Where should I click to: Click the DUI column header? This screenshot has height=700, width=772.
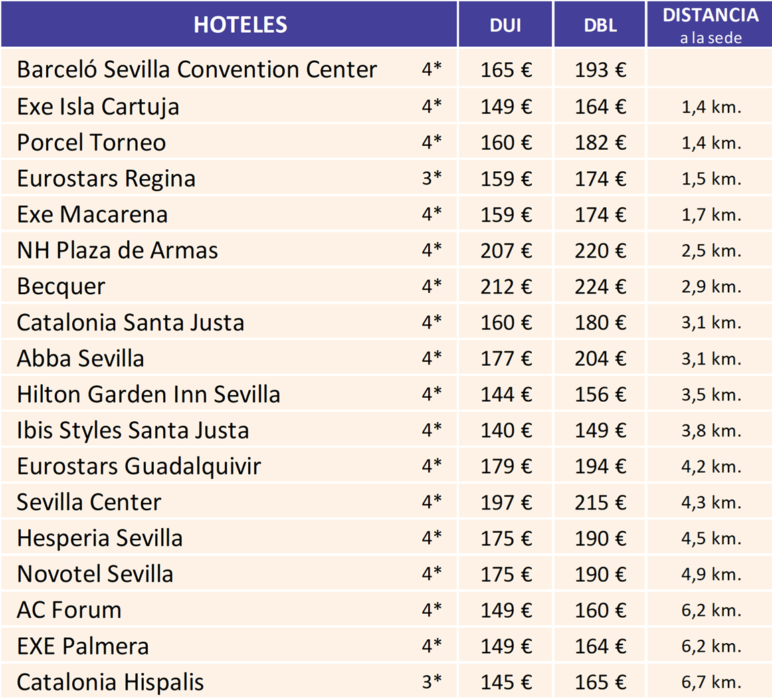coord(505,25)
